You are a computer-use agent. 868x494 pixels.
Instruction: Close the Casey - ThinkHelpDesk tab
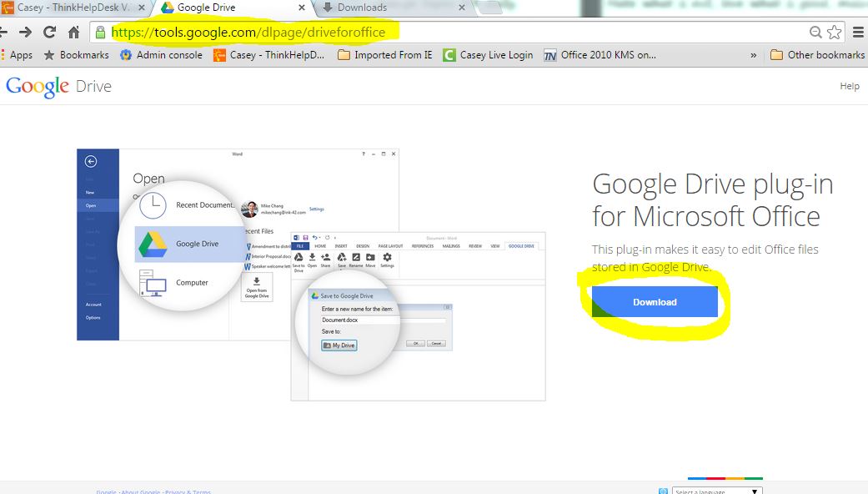[141, 8]
